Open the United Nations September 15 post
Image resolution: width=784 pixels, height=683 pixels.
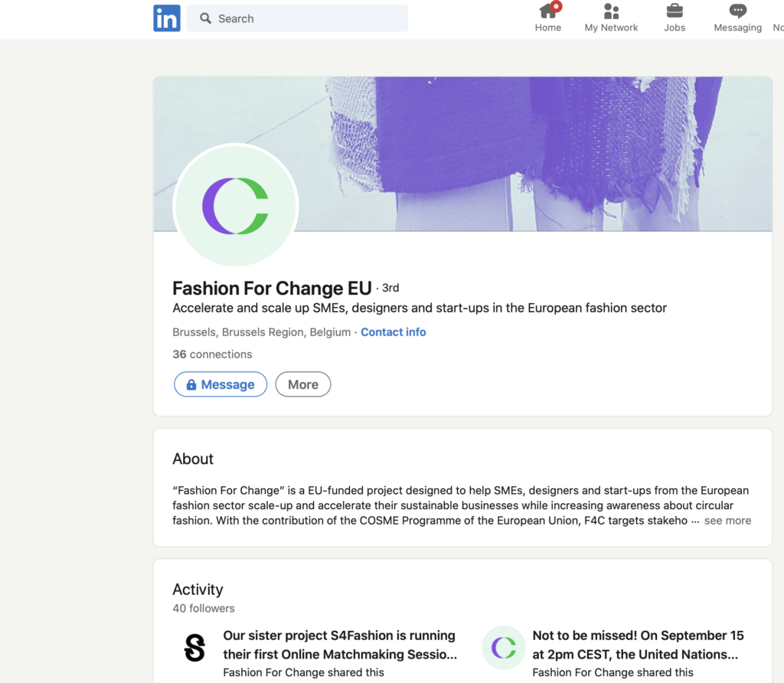(638, 645)
